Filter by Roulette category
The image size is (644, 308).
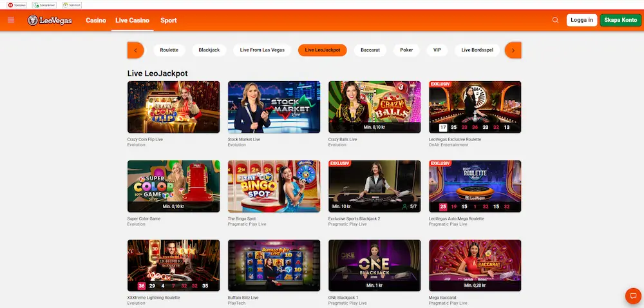169,50
